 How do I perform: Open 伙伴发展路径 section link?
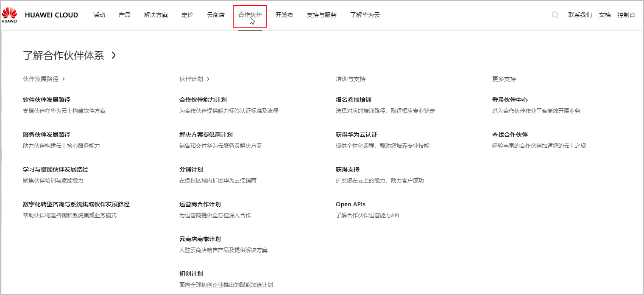coord(41,79)
